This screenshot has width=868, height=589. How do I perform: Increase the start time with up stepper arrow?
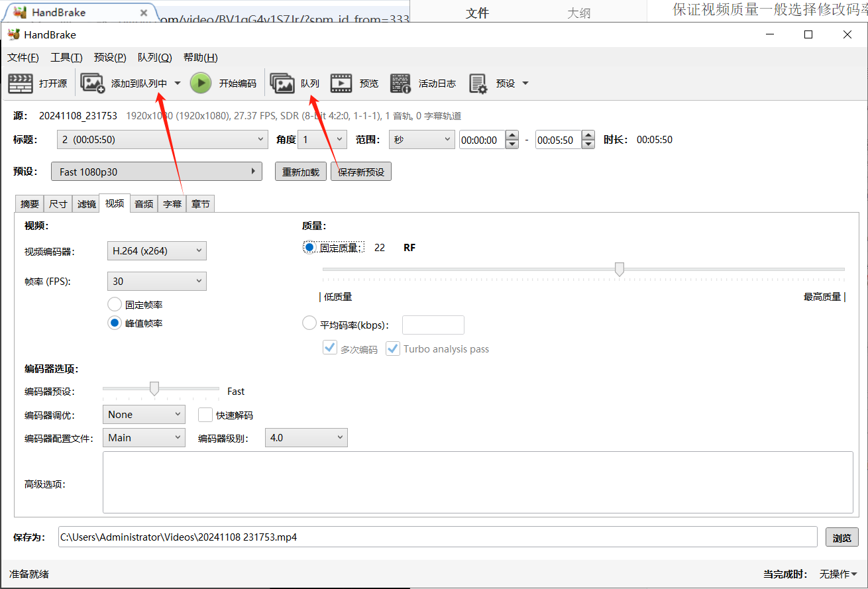(x=512, y=135)
